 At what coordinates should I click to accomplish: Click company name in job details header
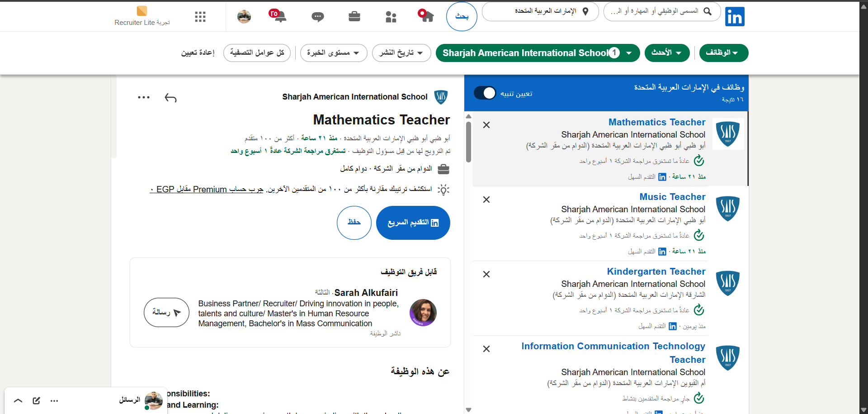(x=355, y=97)
